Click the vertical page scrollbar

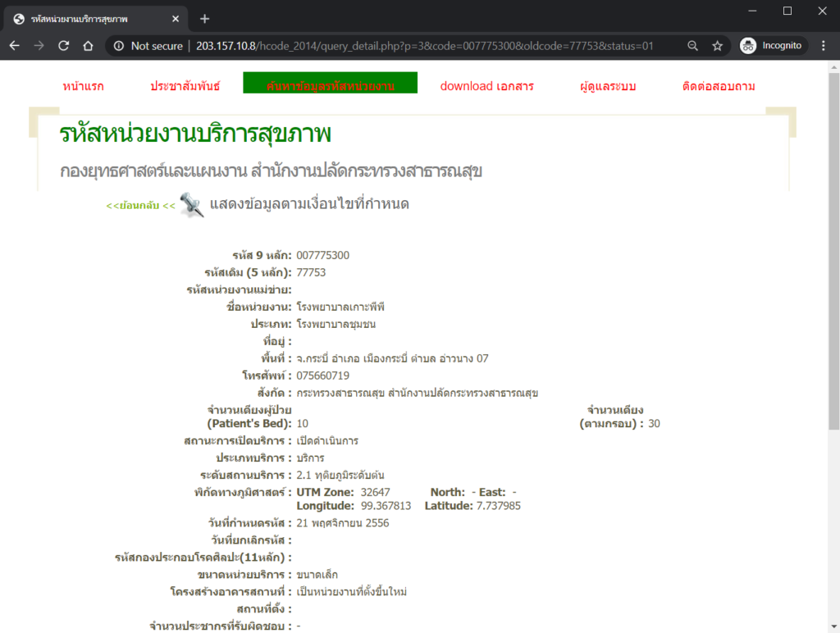coord(833,246)
